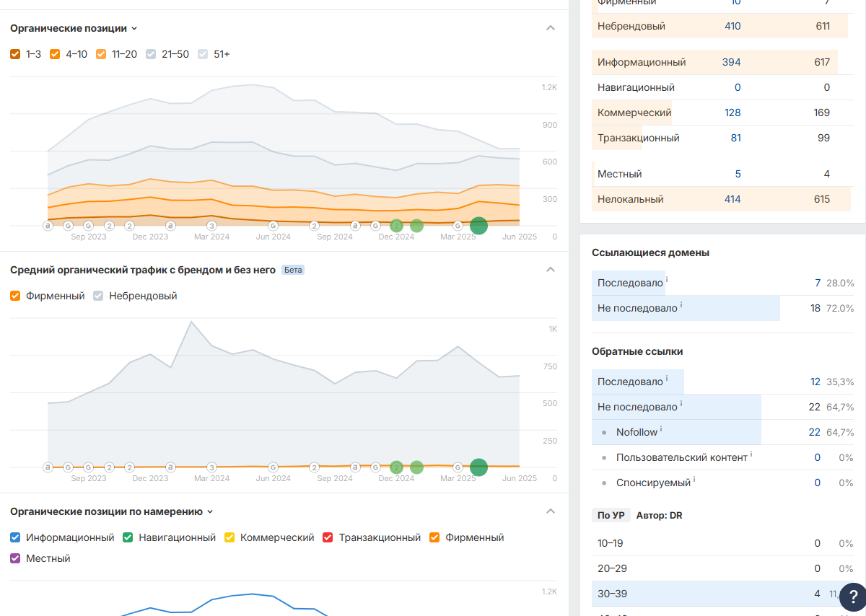Screen dimensions: 866x616
Task: Click the "3" update marker in the brand traffic chart
Action: click(212, 467)
